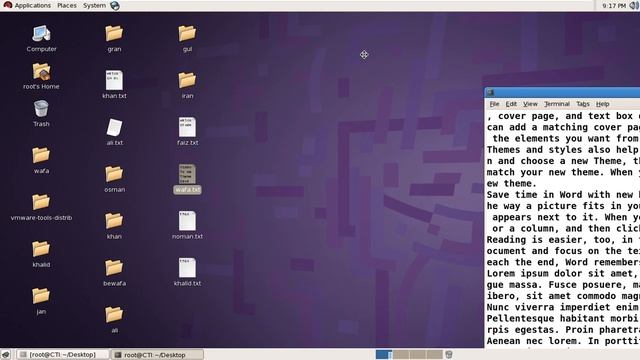The image size is (640, 360).
Task: Open the terminal View menu
Action: (530, 104)
